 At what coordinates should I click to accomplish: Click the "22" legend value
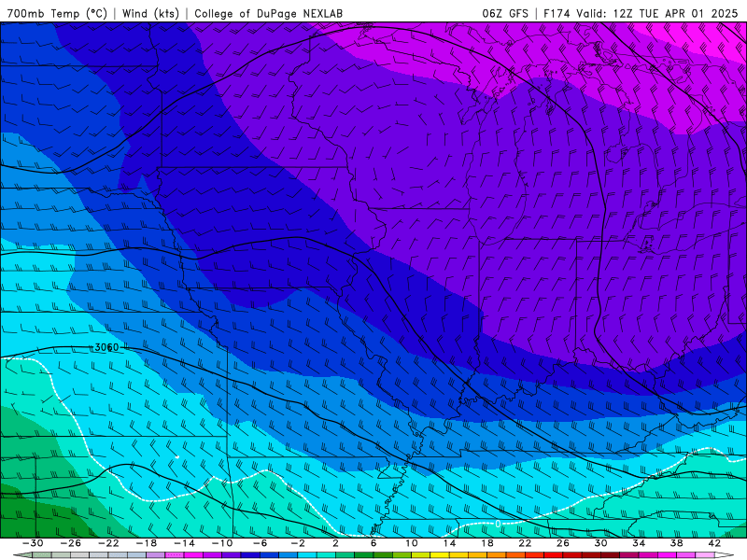click(525, 543)
